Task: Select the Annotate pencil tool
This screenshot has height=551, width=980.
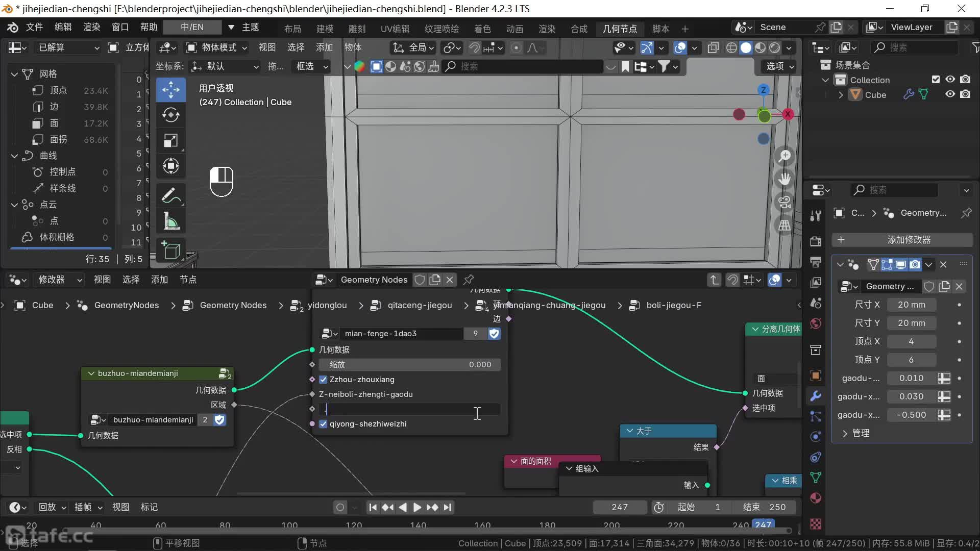Action: (x=170, y=195)
